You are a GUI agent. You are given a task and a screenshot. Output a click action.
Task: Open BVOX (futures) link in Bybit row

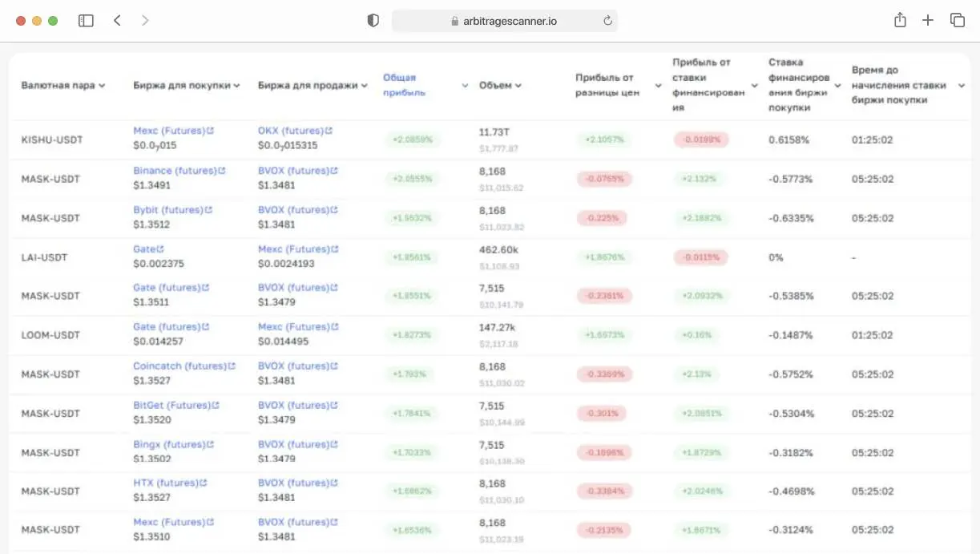point(293,210)
